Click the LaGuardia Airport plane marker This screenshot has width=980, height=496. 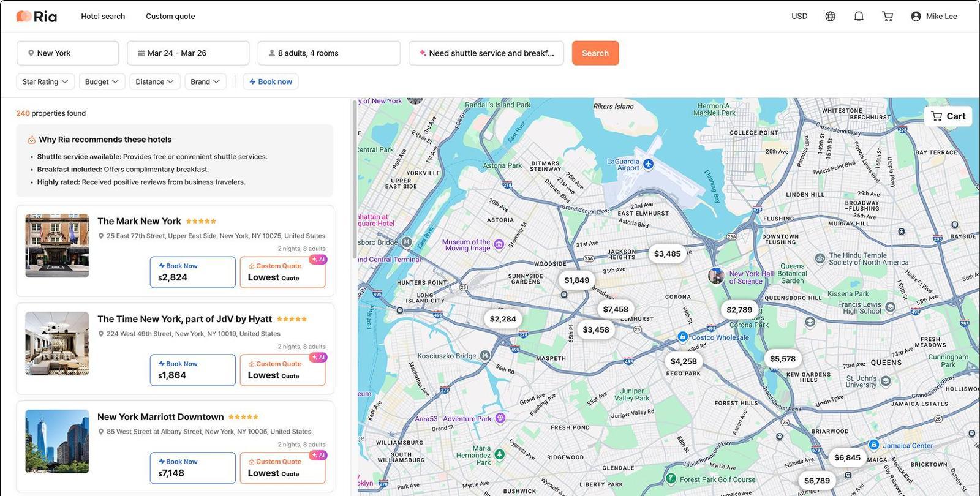(x=649, y=164)
